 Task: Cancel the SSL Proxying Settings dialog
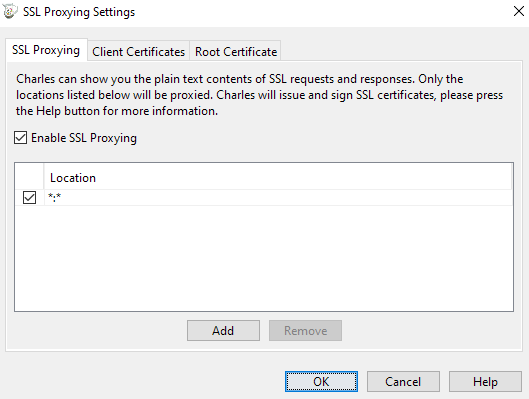click(x=403, y=381)
